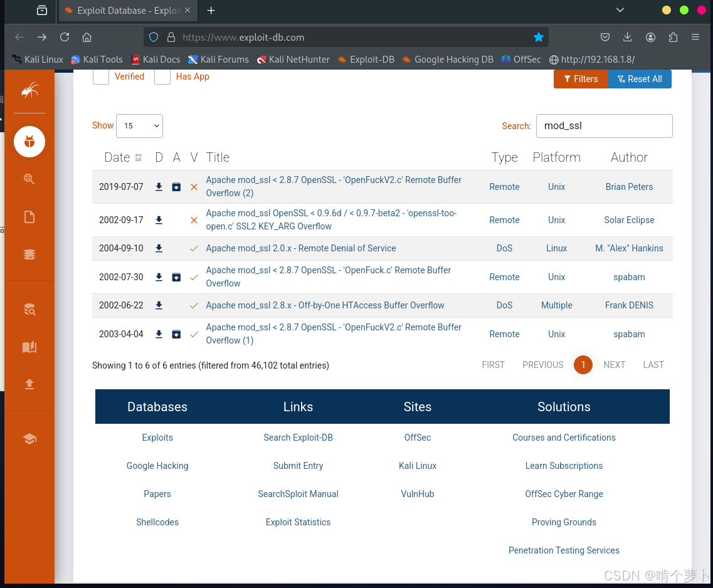Go to the browser home page icon
713x588 pixels.
87,37
